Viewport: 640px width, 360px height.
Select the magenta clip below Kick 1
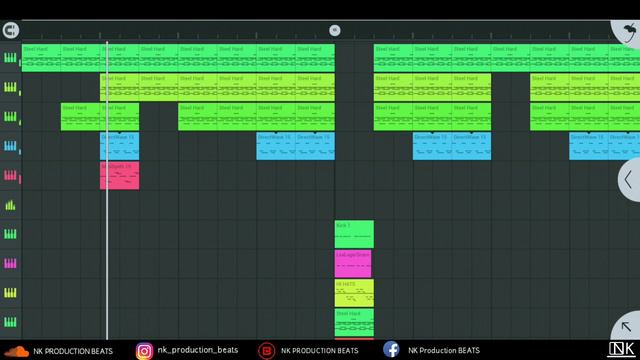(x=353, y=264)
